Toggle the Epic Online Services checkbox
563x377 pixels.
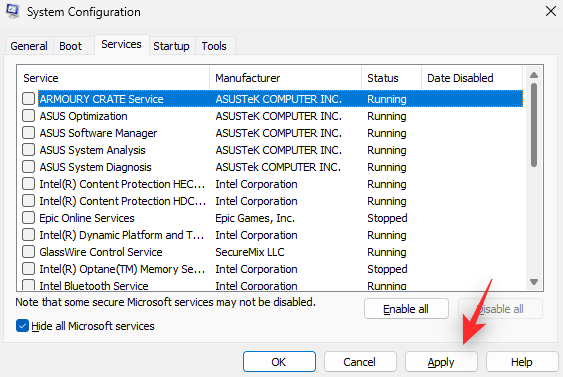28,218
